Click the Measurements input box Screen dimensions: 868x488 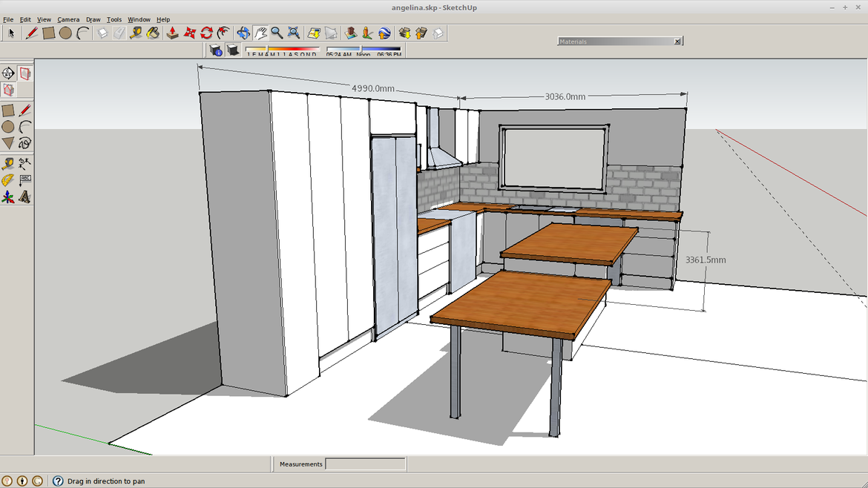365,464
